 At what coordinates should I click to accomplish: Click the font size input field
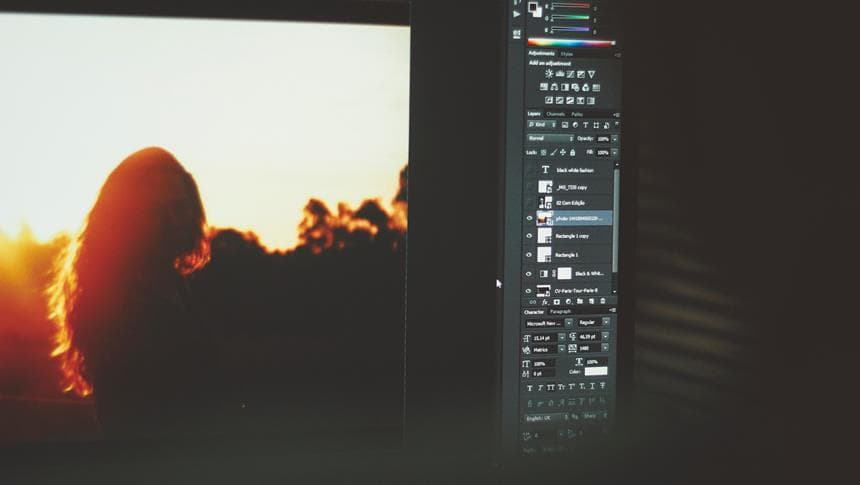[543, 338]
